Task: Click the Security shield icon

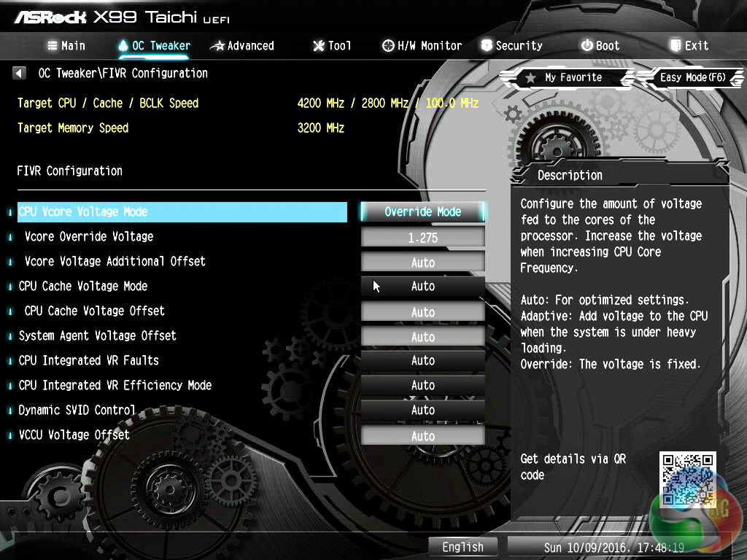Action: 487,45
